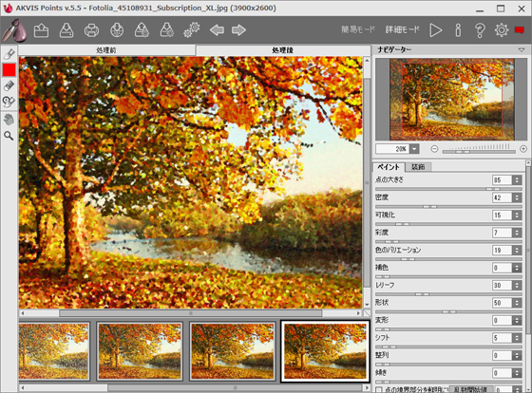
Task: Click the red notification message icon
Action: [520, 30]
